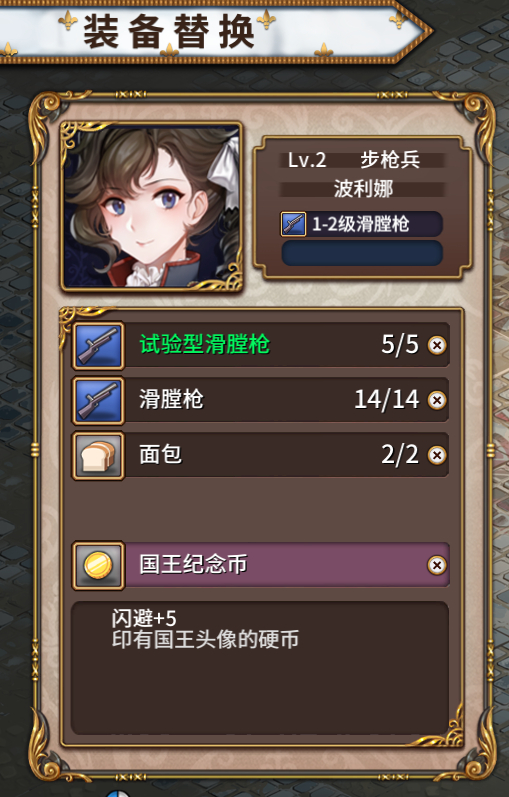Click the 波利娜 character portrait
509x797 pixels.
point(152,206)
